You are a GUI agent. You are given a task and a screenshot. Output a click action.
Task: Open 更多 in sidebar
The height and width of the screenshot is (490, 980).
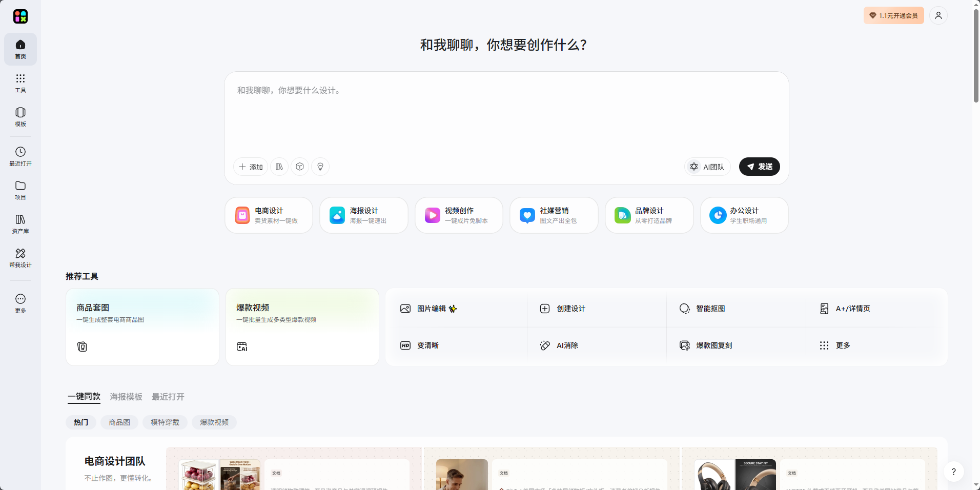(21, 303)
